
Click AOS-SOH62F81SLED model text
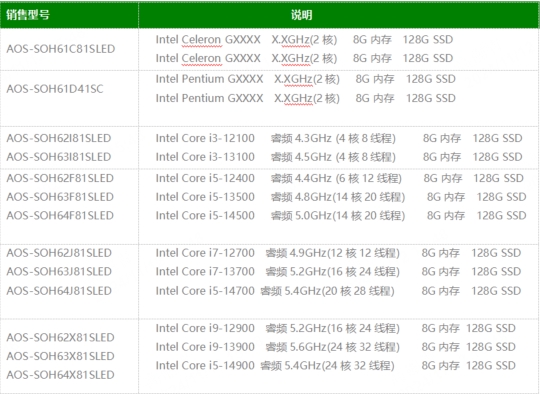pos(60,178)
